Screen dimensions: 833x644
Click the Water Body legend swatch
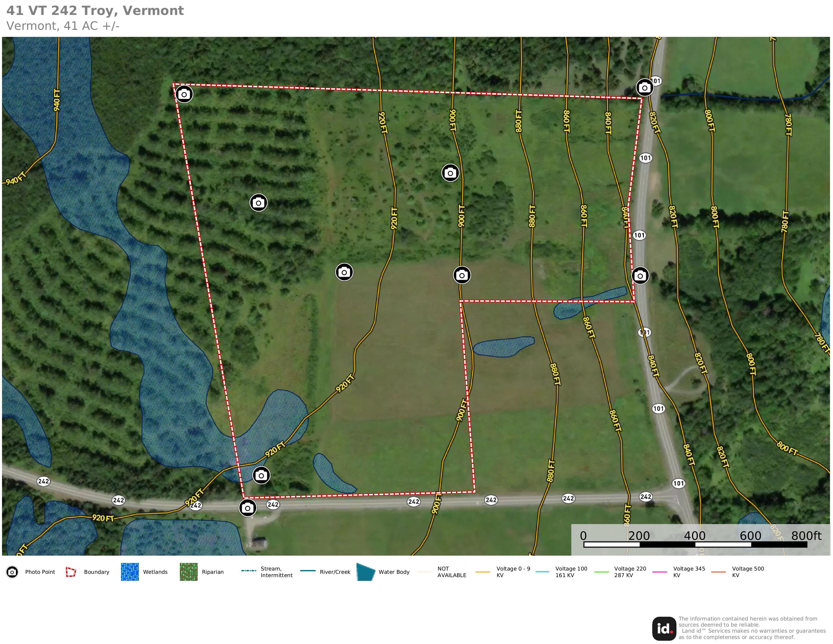click(x=365, y=572)
